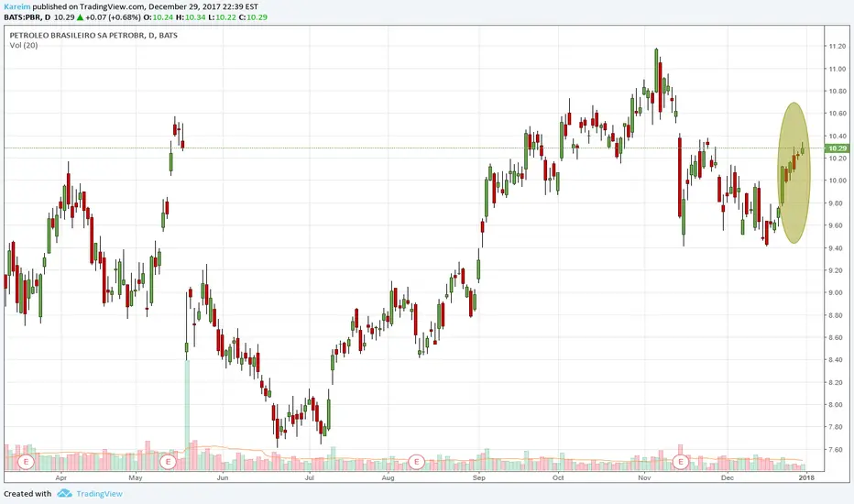854x504 pixels.
Task: Click the TradingView cloud logo icon
Action: point(64,494)
